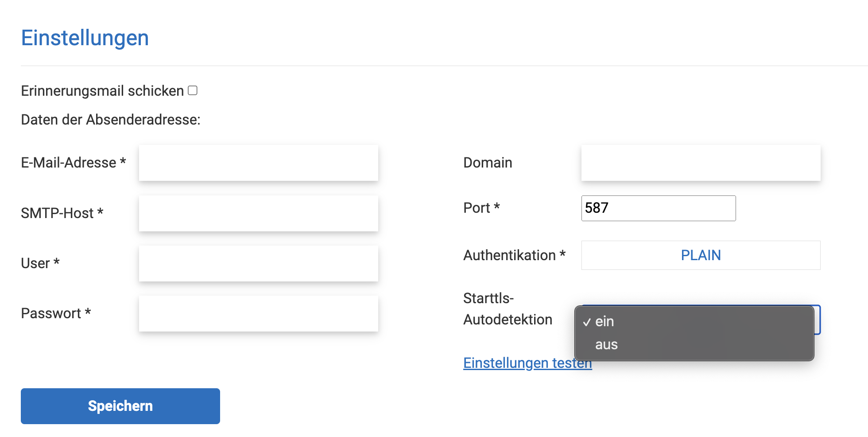Choose "aus" in the Starttls dropdown list
Viewport: 868px width, 437px height.
(606, 345)
